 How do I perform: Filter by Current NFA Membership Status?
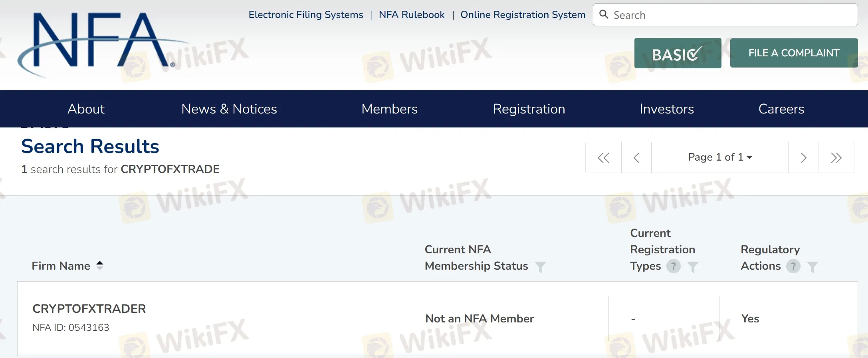[x=540, y=267]
